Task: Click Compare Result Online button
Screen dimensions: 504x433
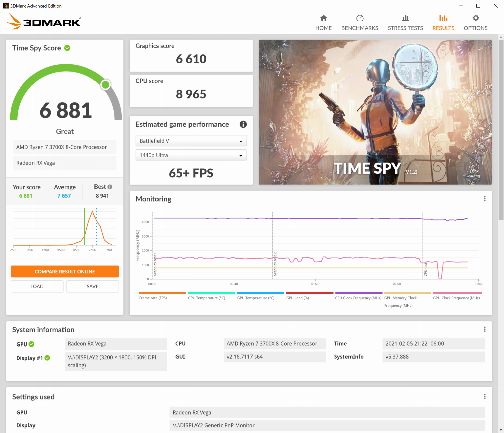Action: click(x=65, y=271)
